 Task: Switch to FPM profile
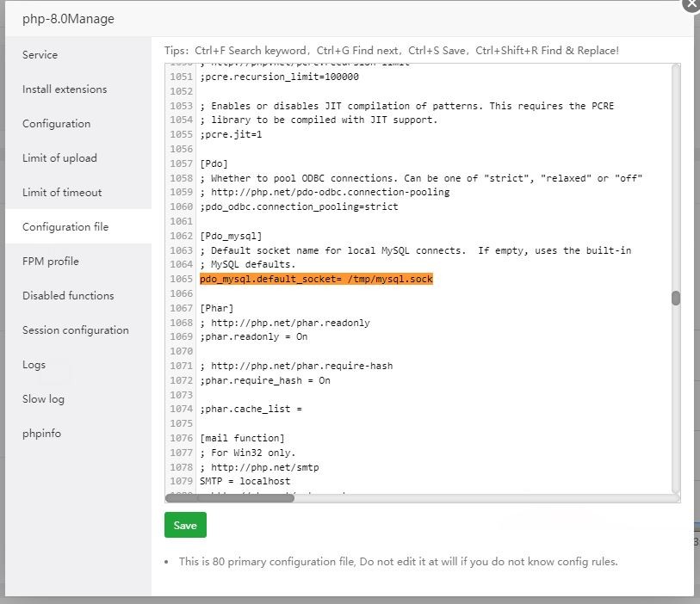pyautogui.click(x=50, y=262)
